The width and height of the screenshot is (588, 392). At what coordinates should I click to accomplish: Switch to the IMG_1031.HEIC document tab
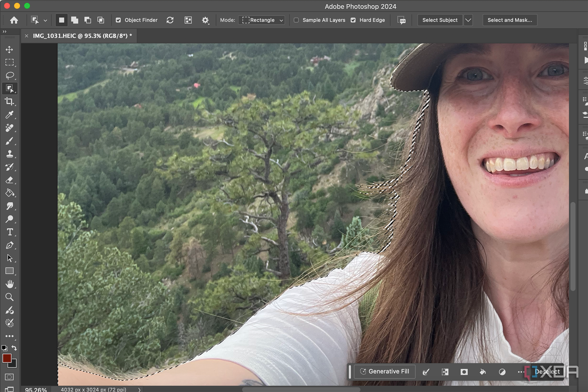click(82, 36)
